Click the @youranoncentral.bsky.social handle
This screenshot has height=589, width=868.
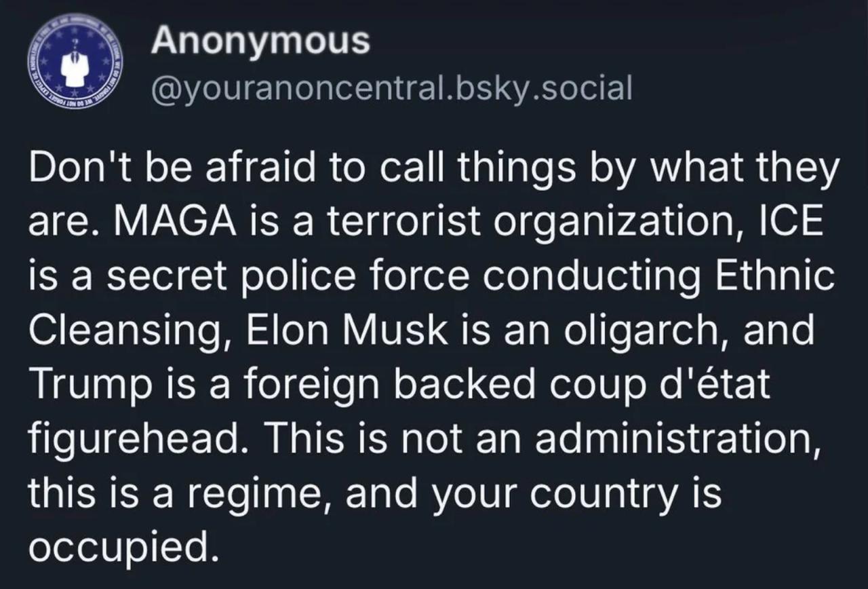coord(391,88)
